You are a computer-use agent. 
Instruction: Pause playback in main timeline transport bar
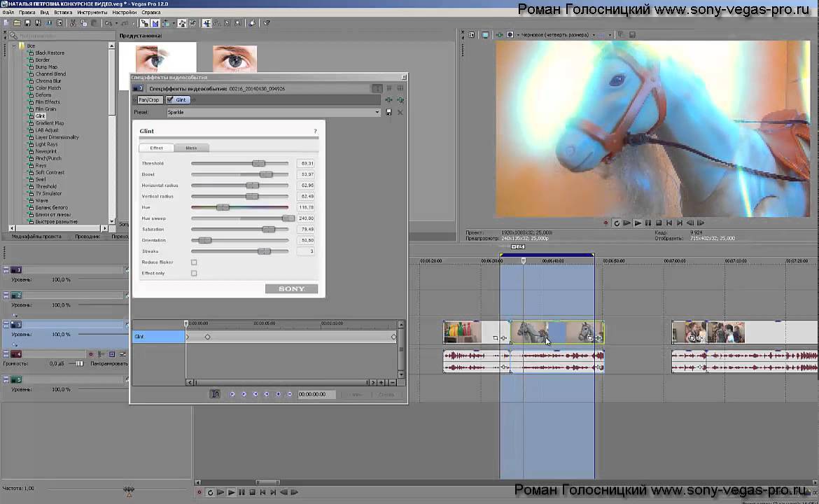(241, 493)
